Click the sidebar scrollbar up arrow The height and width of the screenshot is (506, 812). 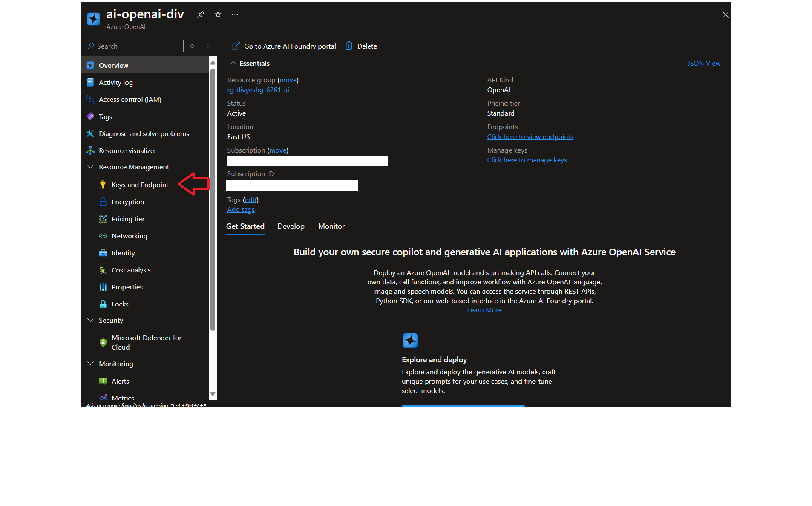coord(213,62)
